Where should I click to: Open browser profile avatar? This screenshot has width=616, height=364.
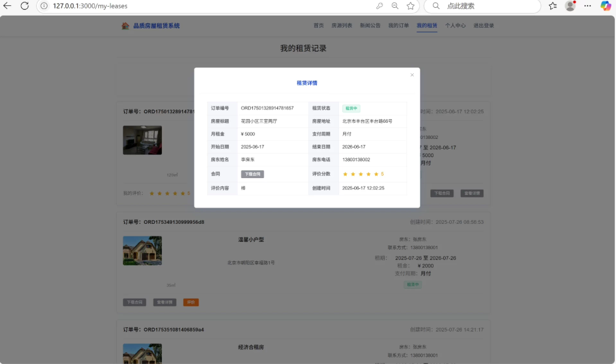pos(570,6)
